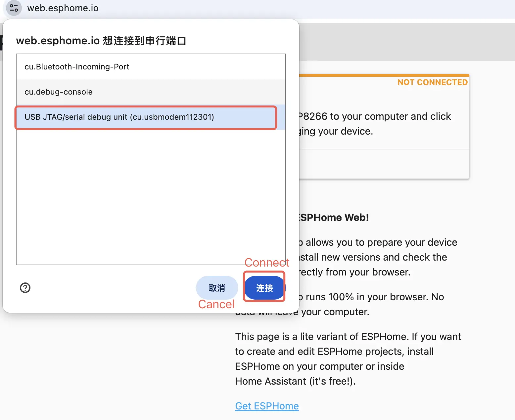Click the orange bar atop the connection card
Image resolution: width=515 pixels, height=420 pixels.
384,75
